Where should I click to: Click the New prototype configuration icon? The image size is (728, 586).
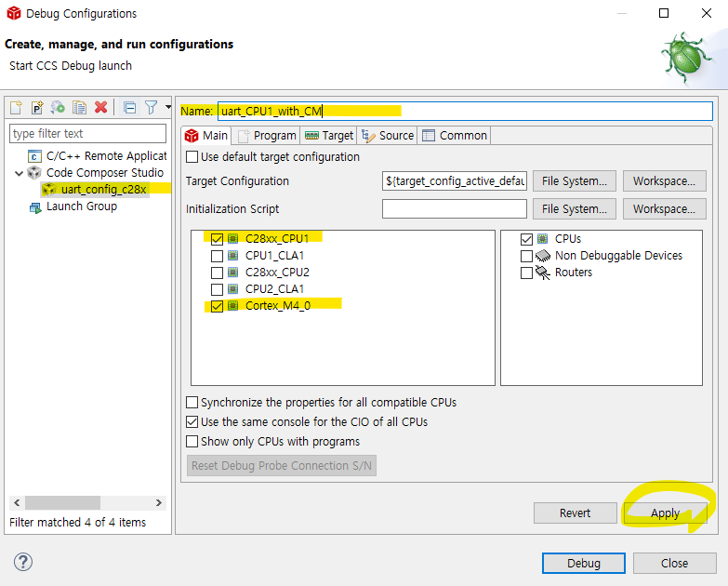[x=36, y=108]
